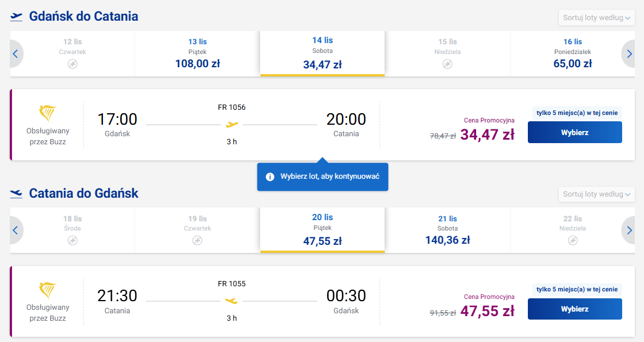This screenshot has height=342, width=644.
Task: Choose the Catania to Gdańsk flight with Wybierz
Action: coord(574,309)
